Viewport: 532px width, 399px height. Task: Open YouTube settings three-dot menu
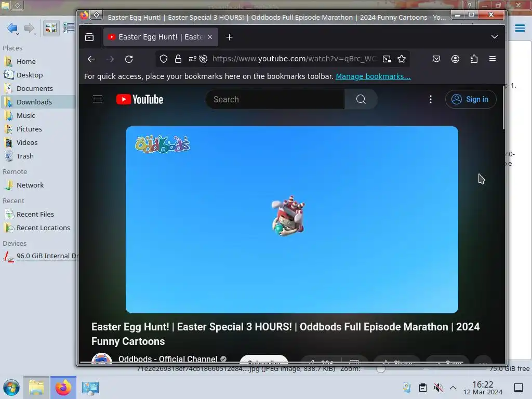[x=431, y=99]
